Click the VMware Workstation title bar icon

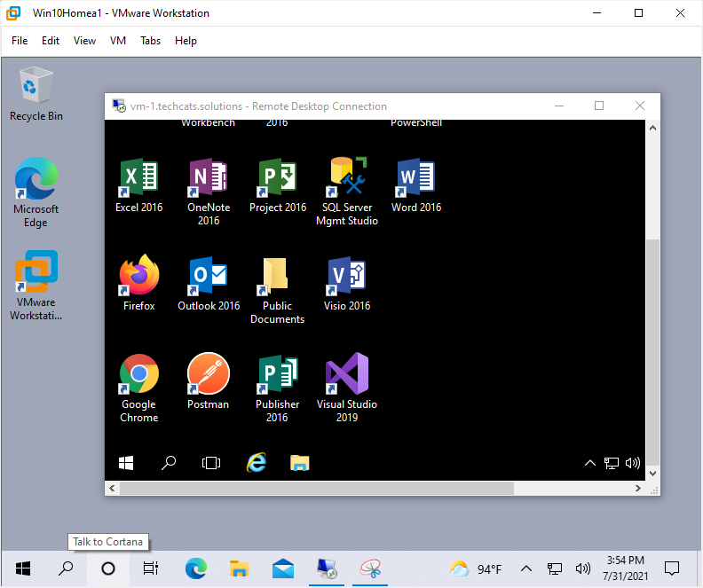13,13
